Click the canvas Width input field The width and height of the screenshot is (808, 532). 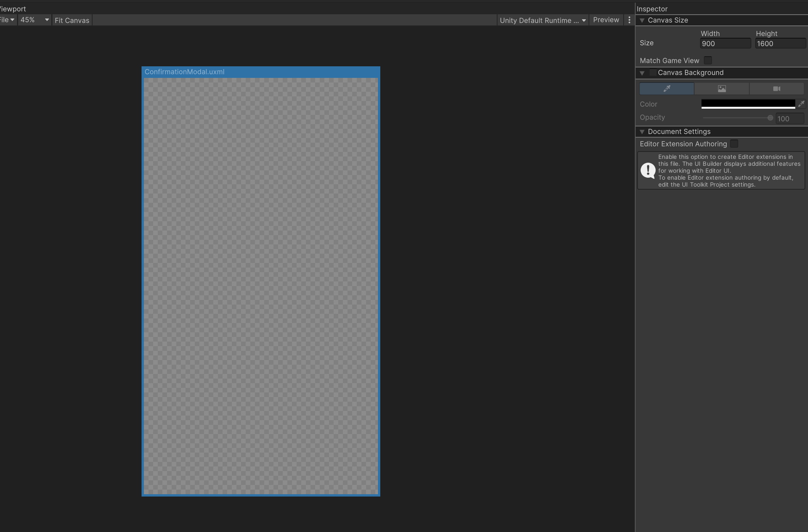point(725,44)
